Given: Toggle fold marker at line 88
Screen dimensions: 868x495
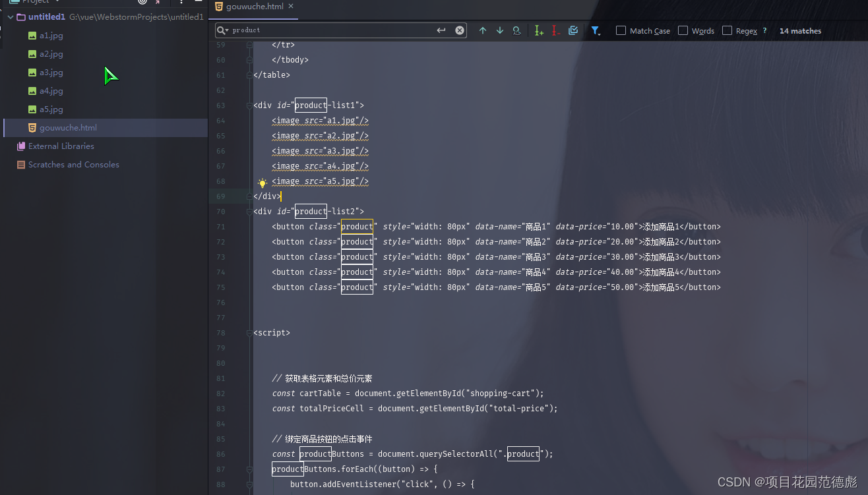Looking at the screenshot, I should [249, 484].
